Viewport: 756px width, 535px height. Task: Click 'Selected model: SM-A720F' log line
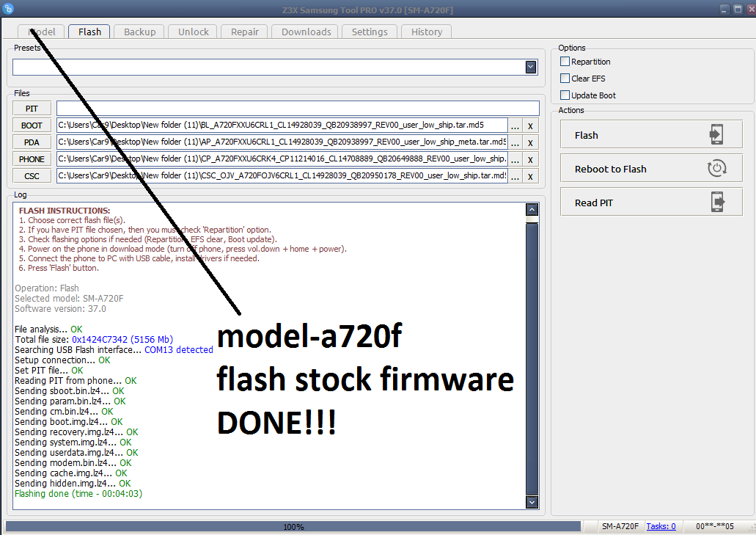[69, 298]
